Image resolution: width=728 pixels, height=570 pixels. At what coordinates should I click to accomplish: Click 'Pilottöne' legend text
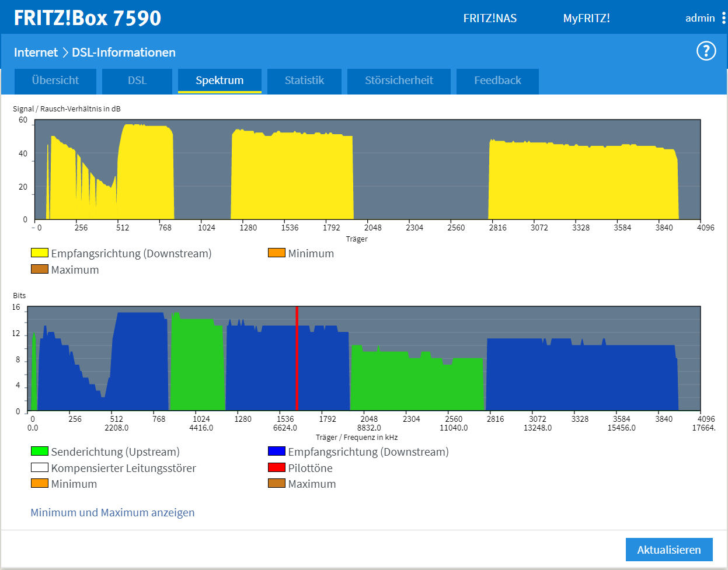[x=311, y=468]
